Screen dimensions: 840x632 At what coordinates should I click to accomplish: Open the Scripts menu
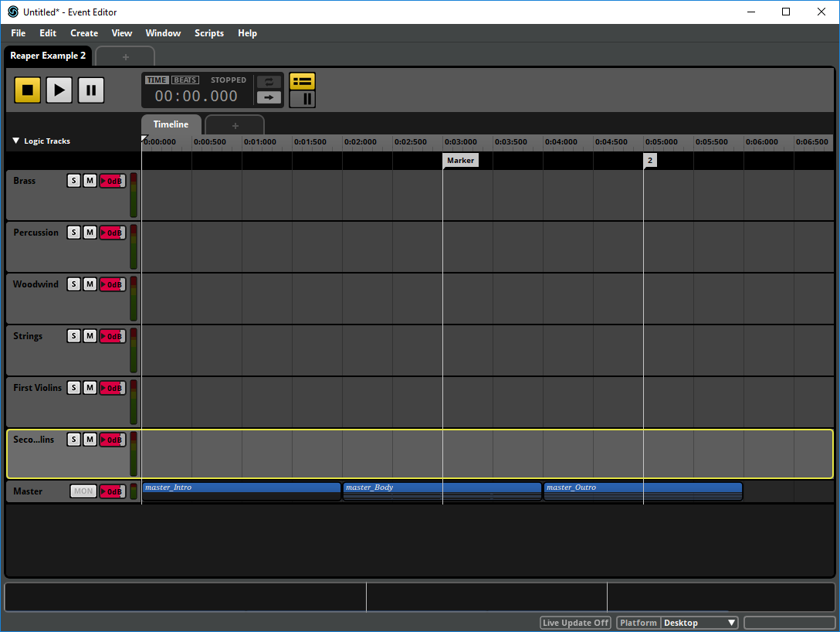point(208,33)
